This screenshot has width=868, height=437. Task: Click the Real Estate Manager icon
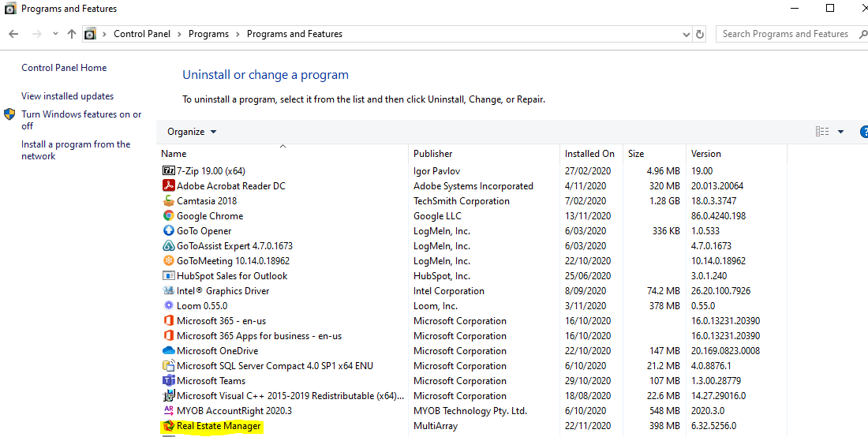tap(168, 426)
